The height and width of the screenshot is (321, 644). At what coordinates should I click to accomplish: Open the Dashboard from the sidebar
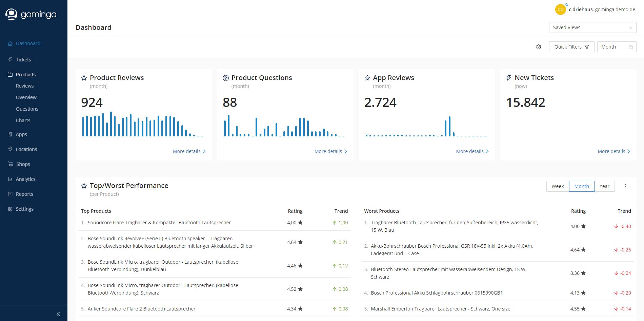click(28, 43)
